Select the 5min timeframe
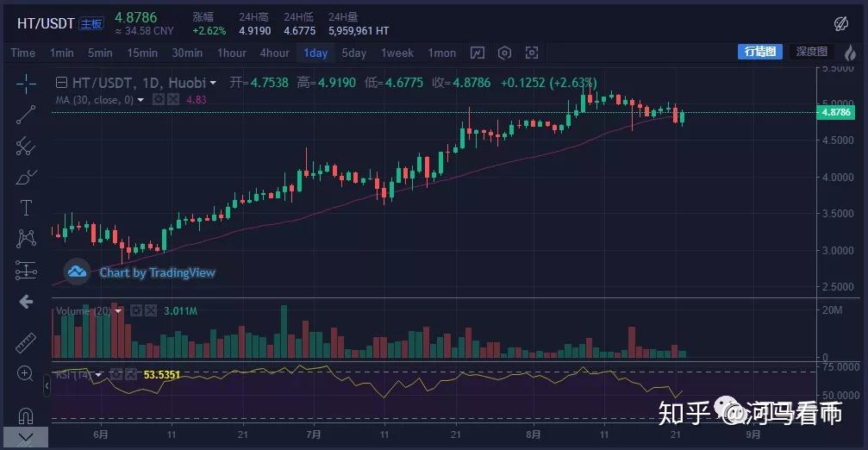 (x=100, y=53)
